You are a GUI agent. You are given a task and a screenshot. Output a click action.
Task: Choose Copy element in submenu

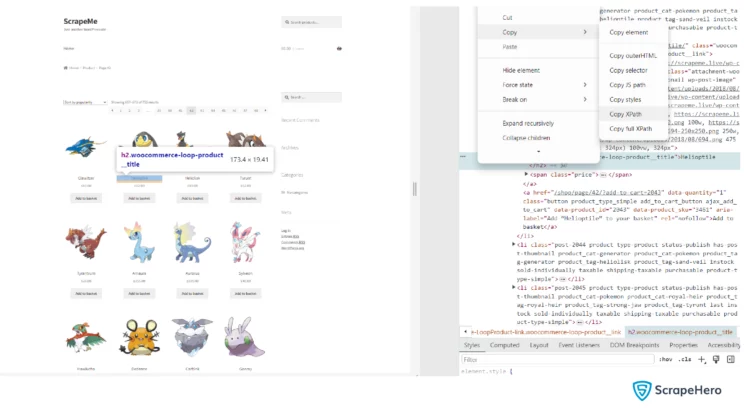(x=628, y=32)
